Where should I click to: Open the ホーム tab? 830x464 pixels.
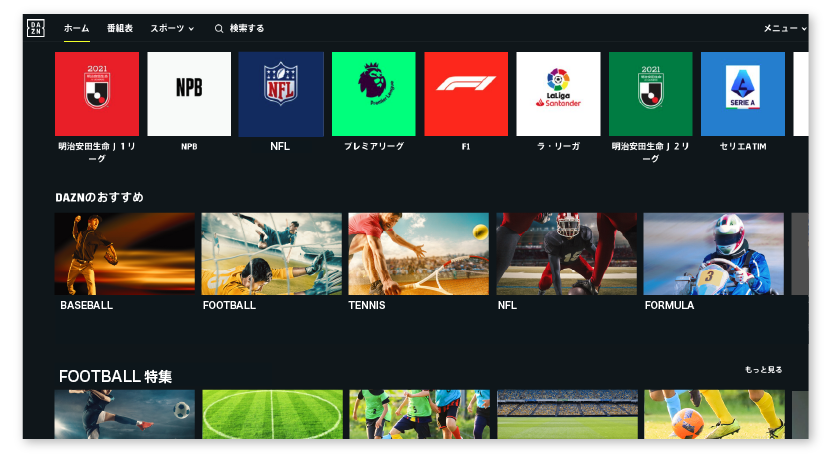click(x=77, y=28)
